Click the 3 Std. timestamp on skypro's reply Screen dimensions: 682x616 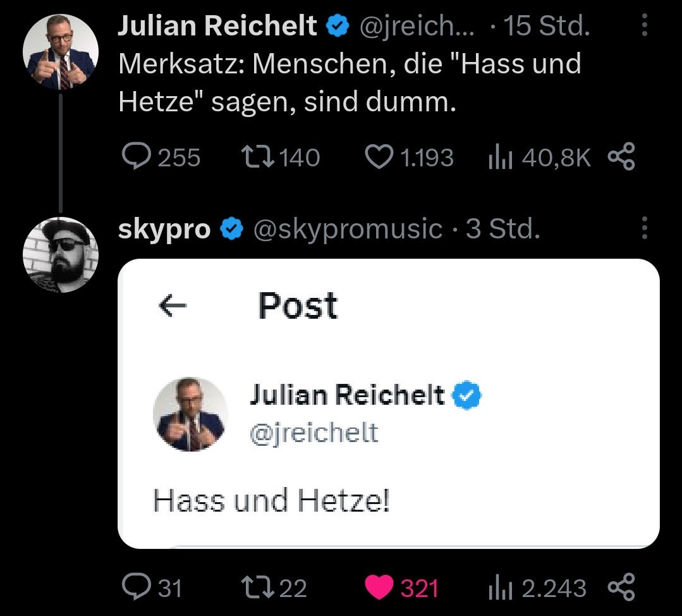[502, 229]
